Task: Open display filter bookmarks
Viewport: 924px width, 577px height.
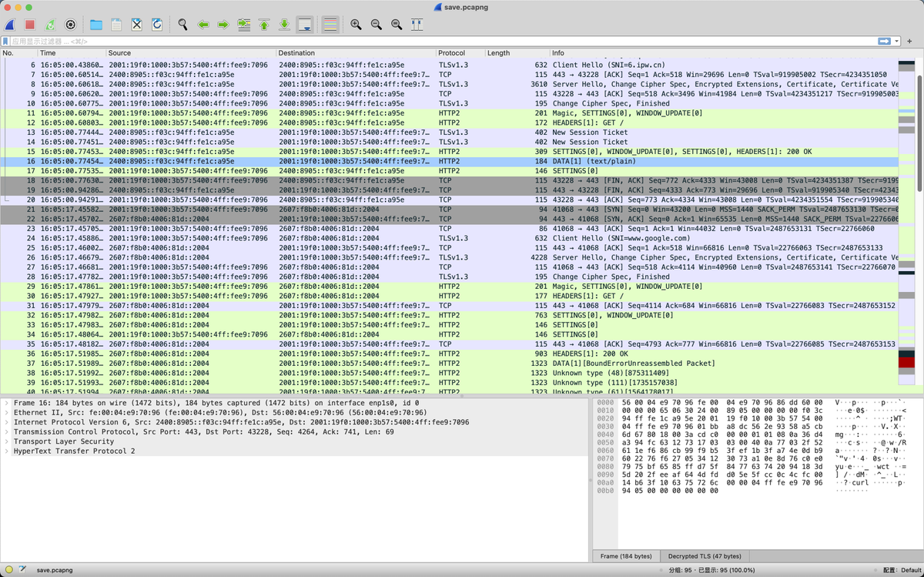Action: (6, 41)
